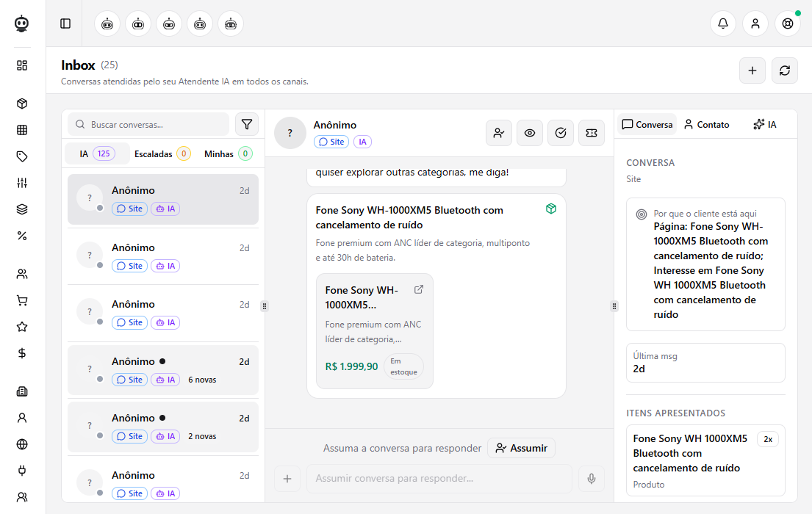Click the robot logo in the sidebar
The height and width of the screenshot is (514, 812).
[22, 23]
